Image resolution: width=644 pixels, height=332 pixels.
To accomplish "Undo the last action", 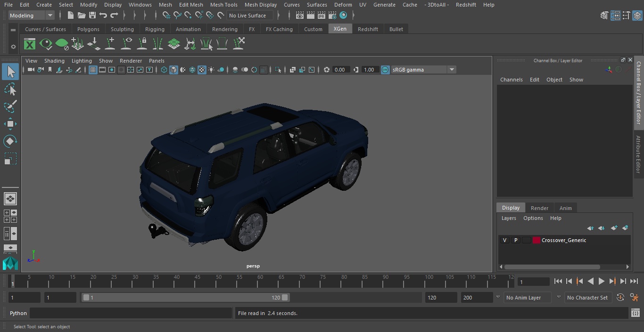I will [x=103, y=16].
